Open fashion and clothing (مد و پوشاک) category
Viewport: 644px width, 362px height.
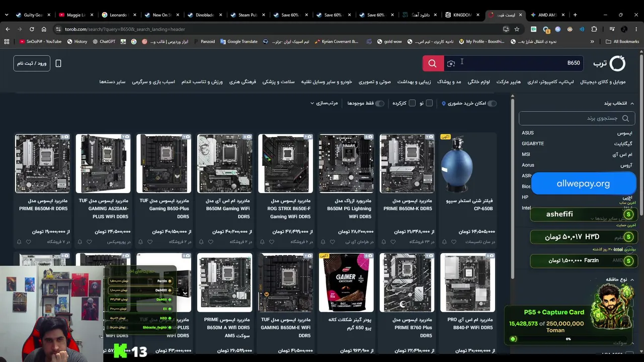click(449, 82)
